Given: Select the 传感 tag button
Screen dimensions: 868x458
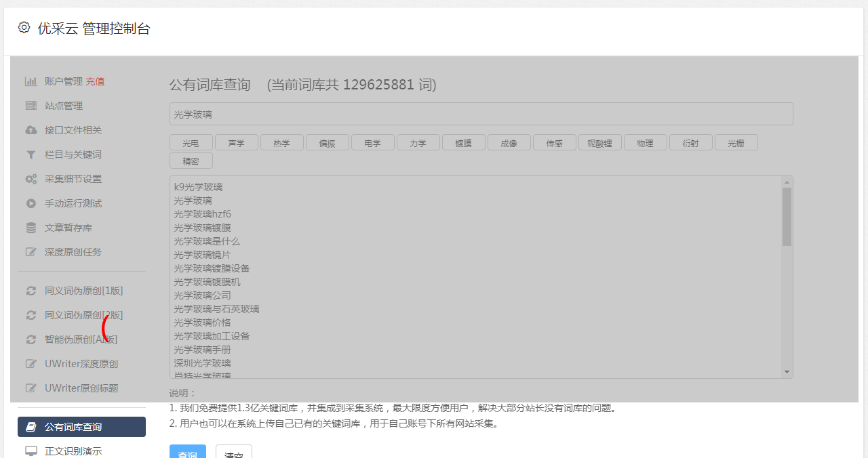Looking at the screenshot, I should click(555, 142).
